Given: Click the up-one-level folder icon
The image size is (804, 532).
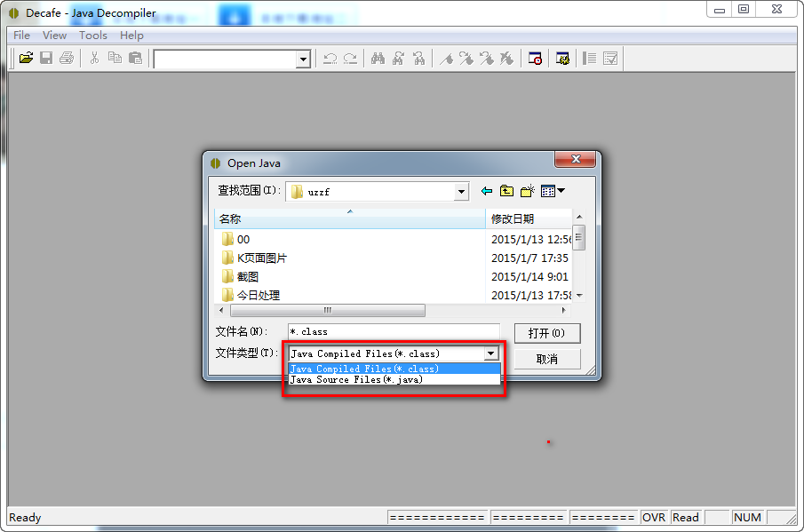Looking at the screenshot, I should pyautogui.click(x=506, y=191).
